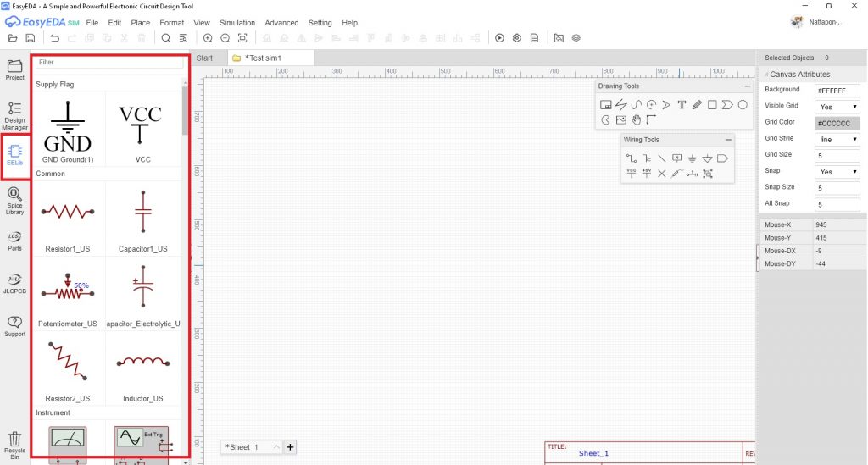The width and height of the screenshot is (868, 465).
Task: Click the Zoom Out toolbar icon
Action: 225,38
